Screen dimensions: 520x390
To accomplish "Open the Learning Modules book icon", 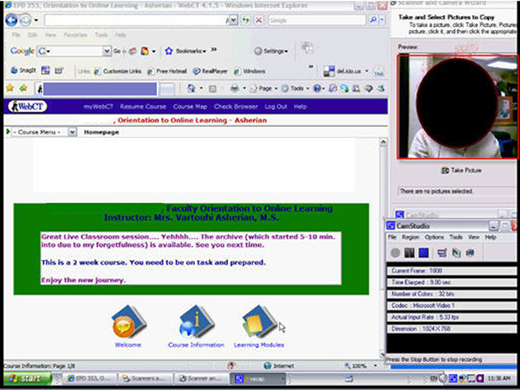I will (259, 322).
